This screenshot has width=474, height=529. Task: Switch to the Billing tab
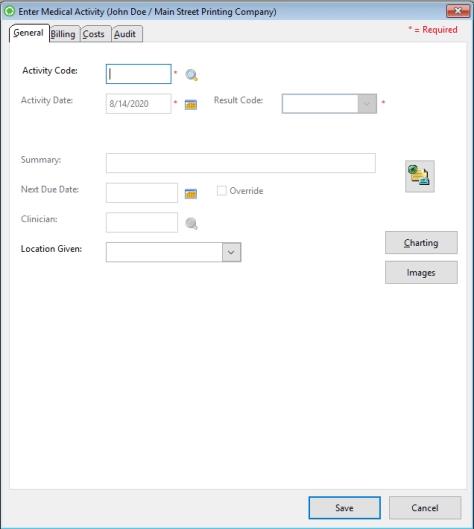coord(64,34)
